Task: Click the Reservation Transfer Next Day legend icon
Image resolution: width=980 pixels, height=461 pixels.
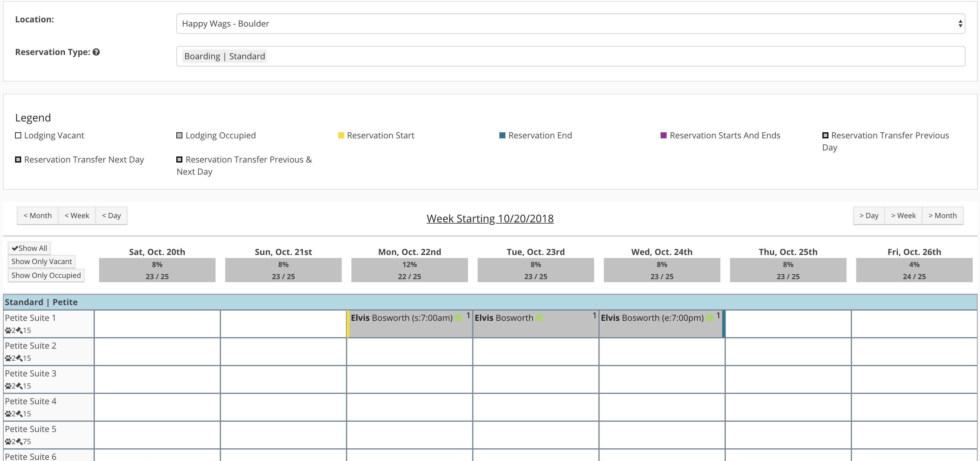Action: [18, 160]
